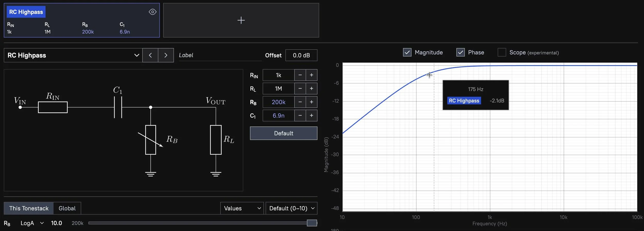Increase C1 value with plus button
The height and width of the screenshot is (231, 644).
coord(311,115)
